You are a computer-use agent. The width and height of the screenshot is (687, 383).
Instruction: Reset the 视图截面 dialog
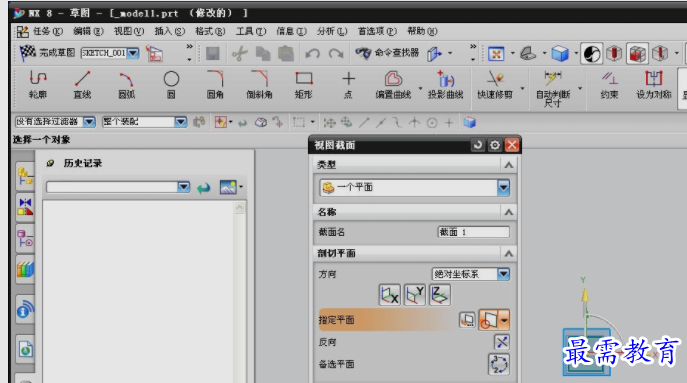point(478,145)
